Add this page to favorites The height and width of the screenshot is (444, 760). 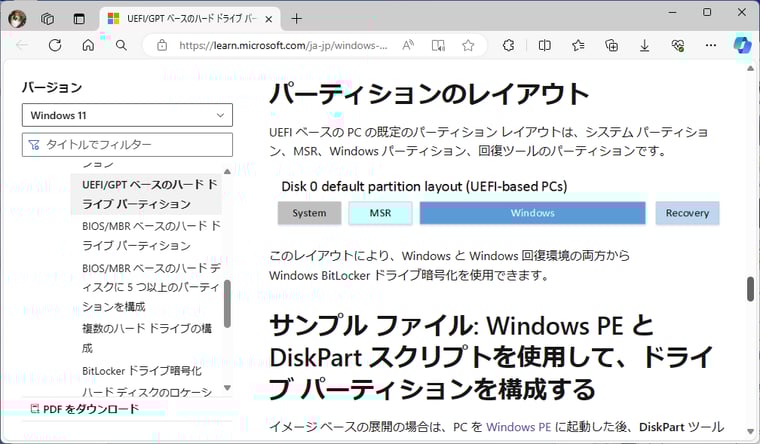[x=468, y=46]
